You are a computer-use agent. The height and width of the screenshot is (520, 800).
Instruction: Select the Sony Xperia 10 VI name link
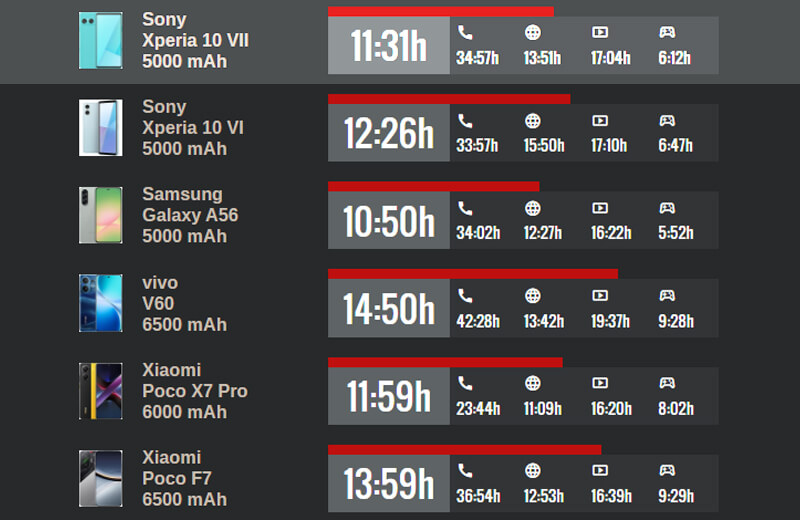(x=192, y=128)
